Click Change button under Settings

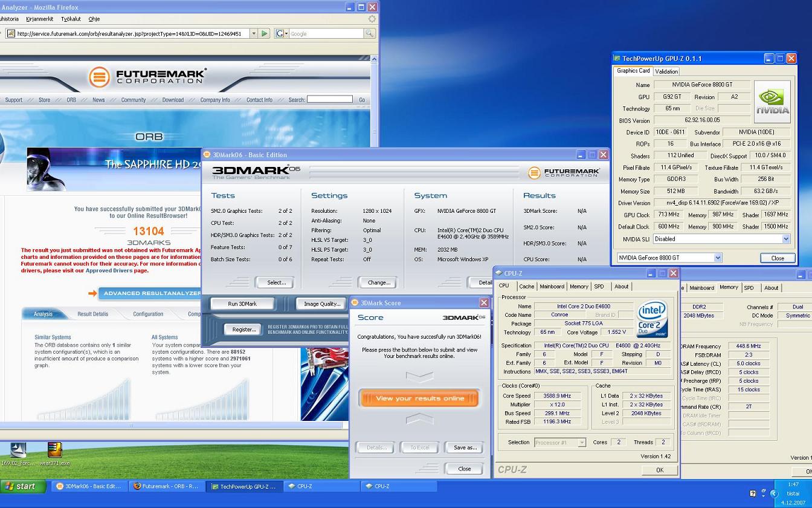[x=379, y=282]
